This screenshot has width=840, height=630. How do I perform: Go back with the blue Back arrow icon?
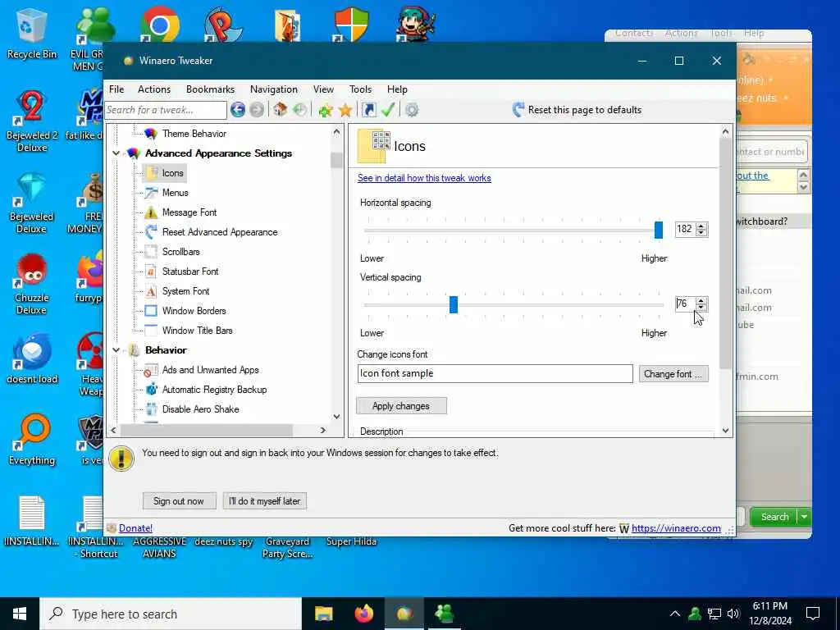point(238,110)
